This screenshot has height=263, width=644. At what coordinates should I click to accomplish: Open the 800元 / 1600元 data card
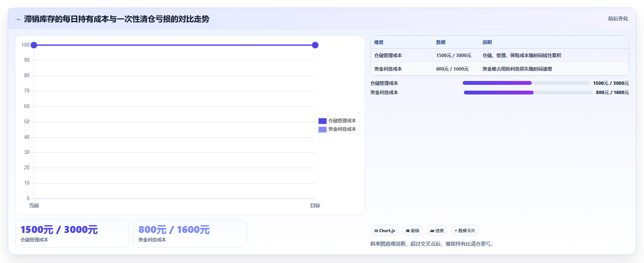(x=190, y=233)
